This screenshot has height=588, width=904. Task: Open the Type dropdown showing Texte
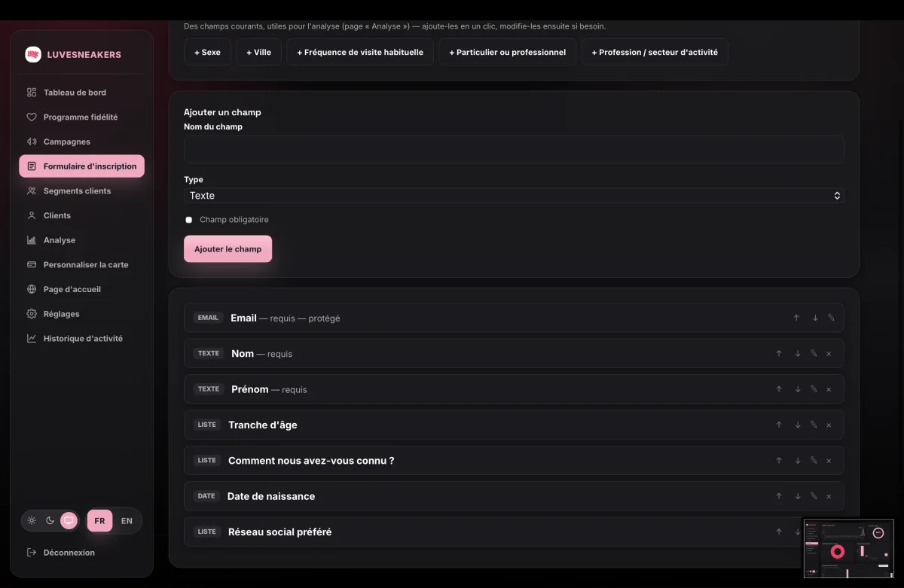[x=514, y=196]
